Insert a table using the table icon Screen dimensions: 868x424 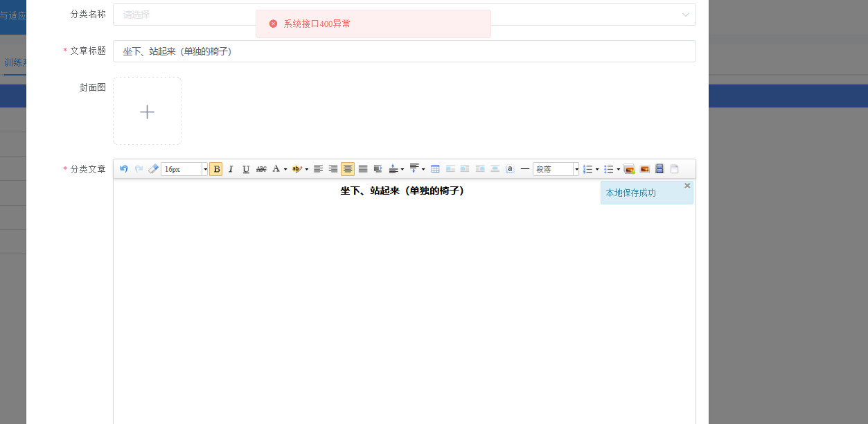coord(435,169)
